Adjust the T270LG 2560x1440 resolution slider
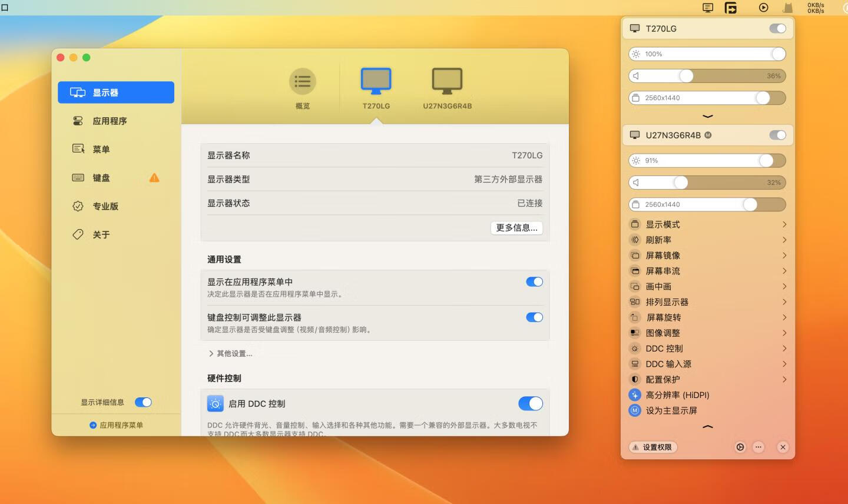 click(707, 98)
